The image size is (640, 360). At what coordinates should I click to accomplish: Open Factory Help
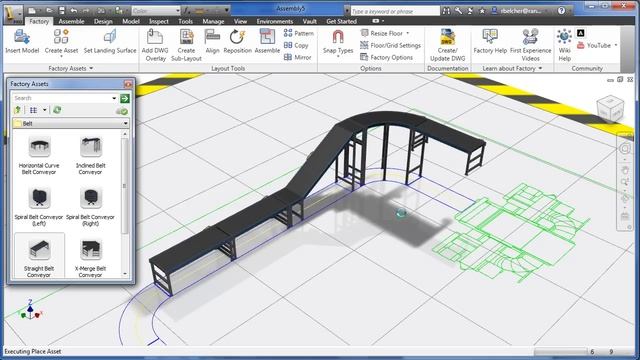[x=490, y=42]
